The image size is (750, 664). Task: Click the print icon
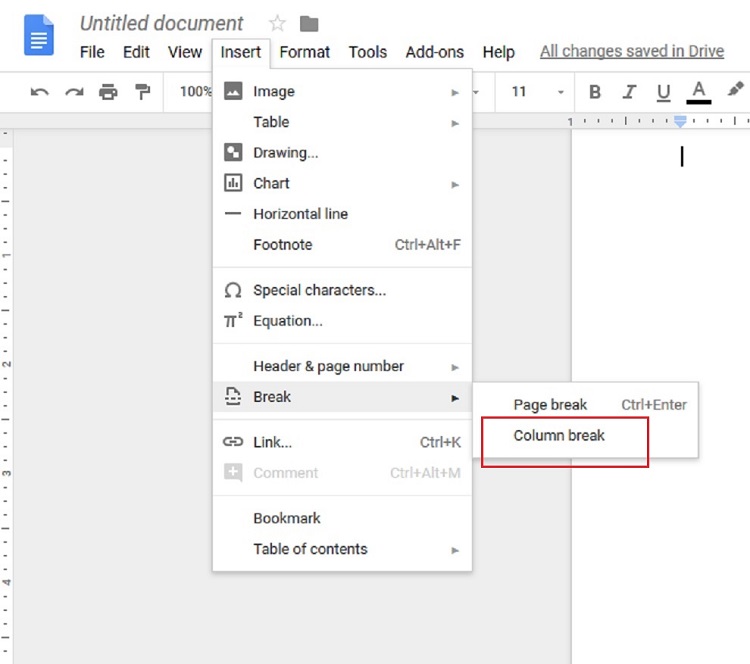(x=108, y=92)
